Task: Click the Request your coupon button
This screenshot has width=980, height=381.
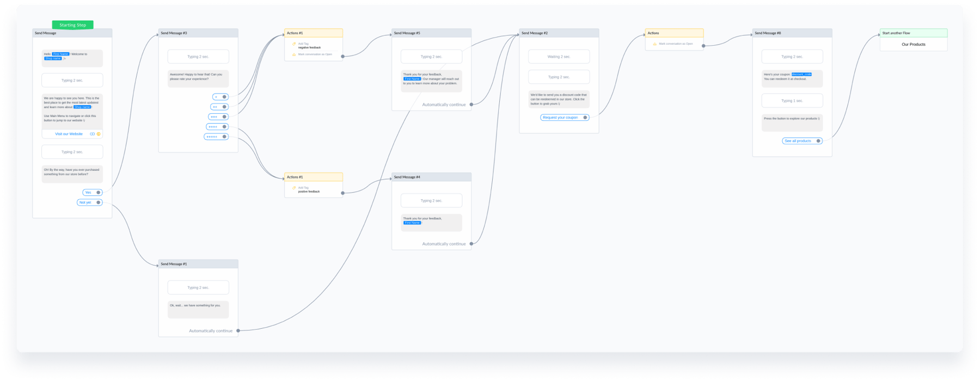Action: [565, 118]
